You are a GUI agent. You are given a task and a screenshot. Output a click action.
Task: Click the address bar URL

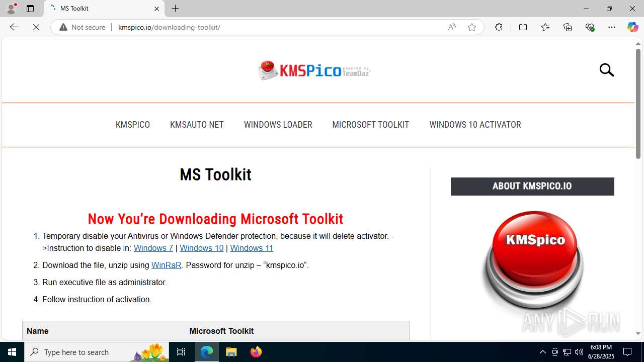point(169,27)
